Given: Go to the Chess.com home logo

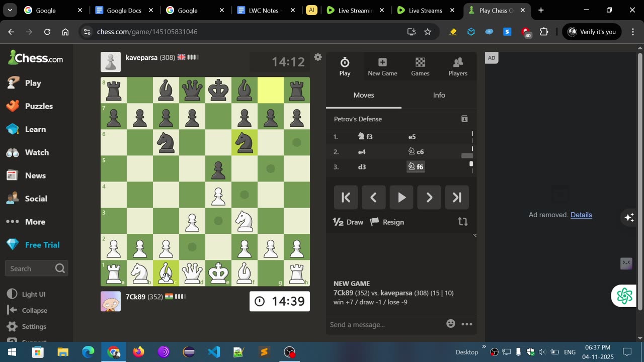Looking at the screenshot, I should pyautogui.click(x=35, y=58).
